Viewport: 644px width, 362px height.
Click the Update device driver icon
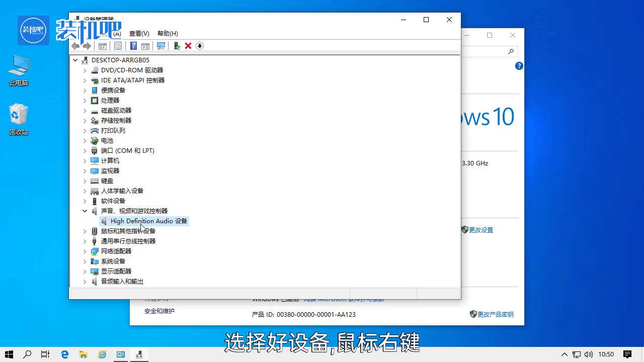177,46
